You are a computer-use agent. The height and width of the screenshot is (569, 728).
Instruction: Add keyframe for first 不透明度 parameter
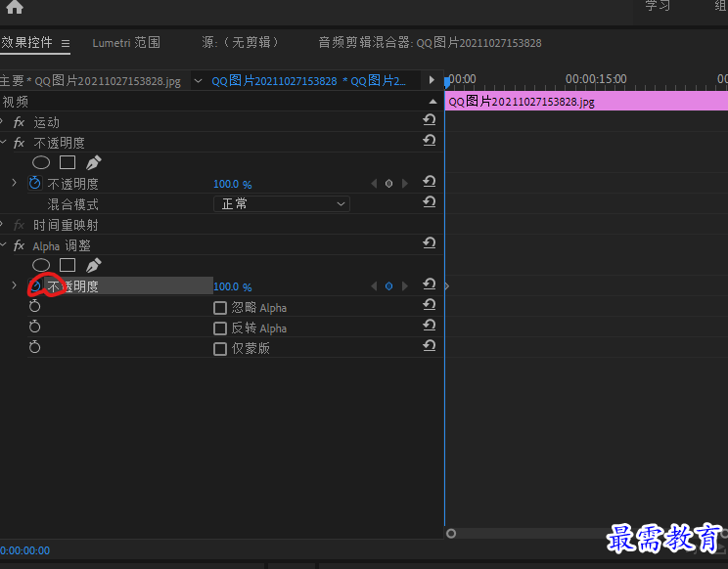point(389,184)
